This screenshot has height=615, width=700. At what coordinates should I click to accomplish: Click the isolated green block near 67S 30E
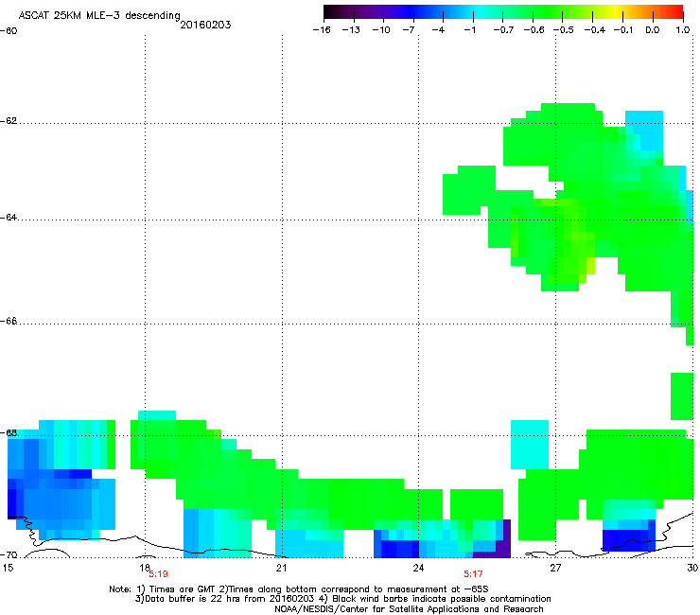(682, 396)
